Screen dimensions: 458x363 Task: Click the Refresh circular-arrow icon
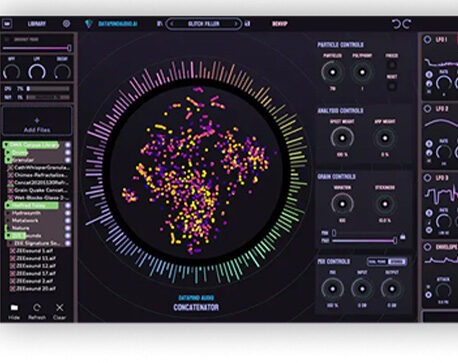37,307
